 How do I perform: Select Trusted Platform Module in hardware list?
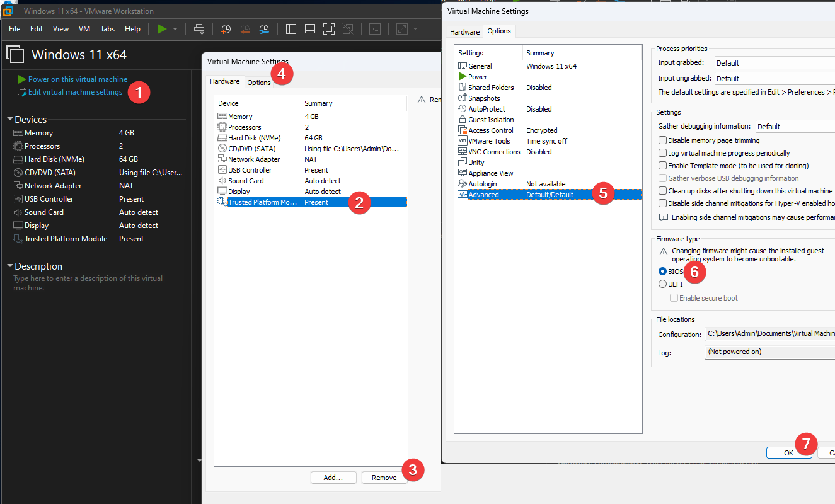[262, 202]
